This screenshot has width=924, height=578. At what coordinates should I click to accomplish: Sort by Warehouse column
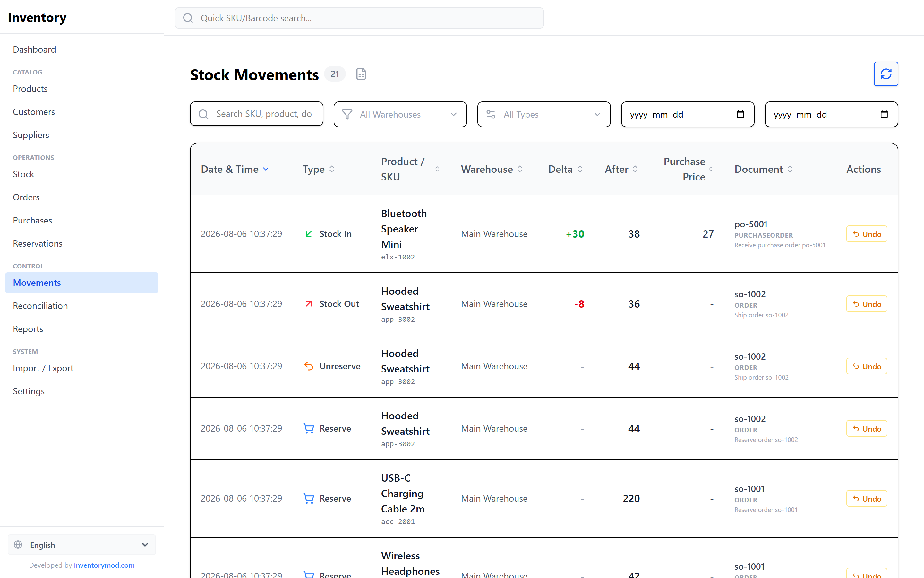click(x=492, y=169)
